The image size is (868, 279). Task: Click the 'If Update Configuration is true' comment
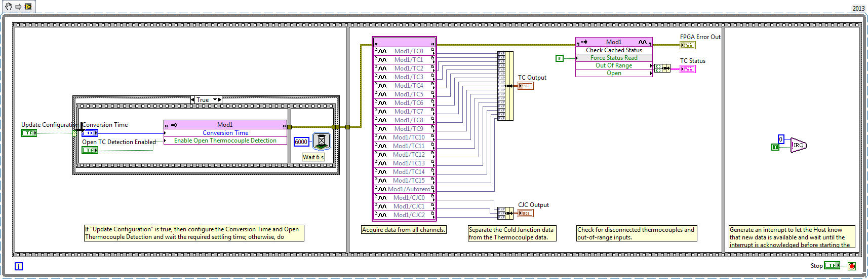coord(194,233)
